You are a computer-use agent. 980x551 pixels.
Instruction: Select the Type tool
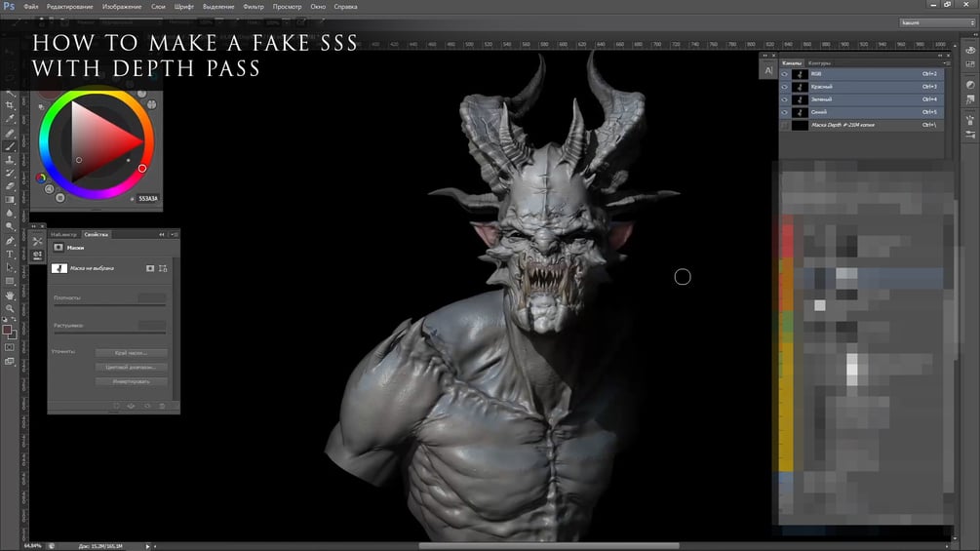(10, 255)
